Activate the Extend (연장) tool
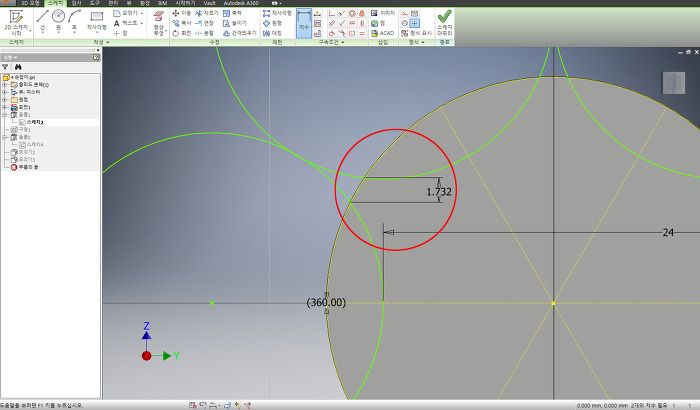Screen dimensions: 700x410 pyautogui.click(x=205, y=23)
